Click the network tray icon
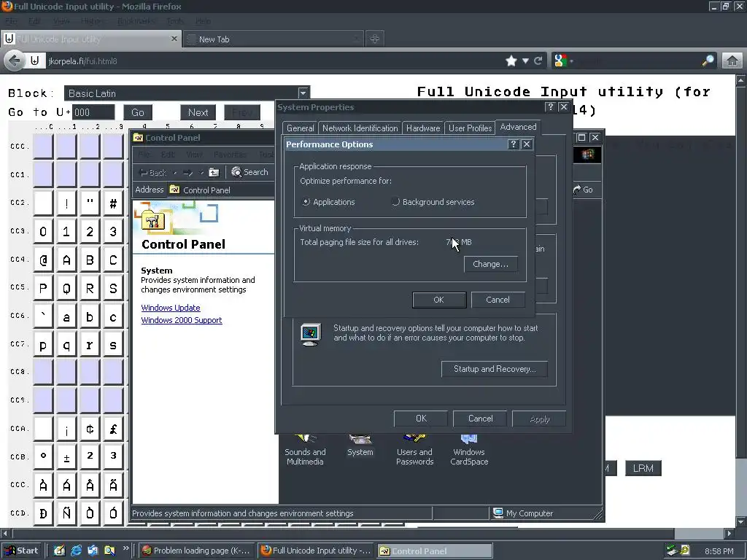 coord(672,551)
